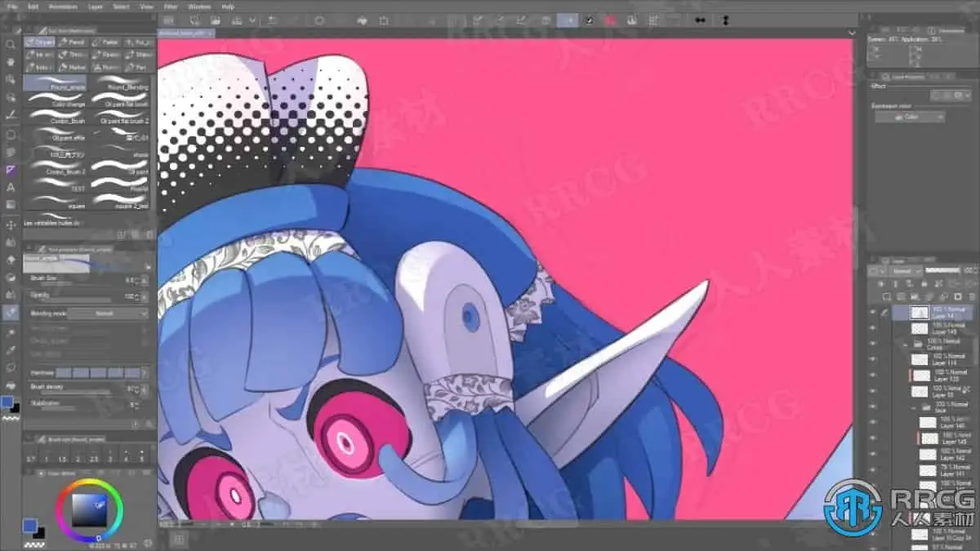980x551 pixels.
Task: Click Opacity value stepper
Action: pos(139,295)
